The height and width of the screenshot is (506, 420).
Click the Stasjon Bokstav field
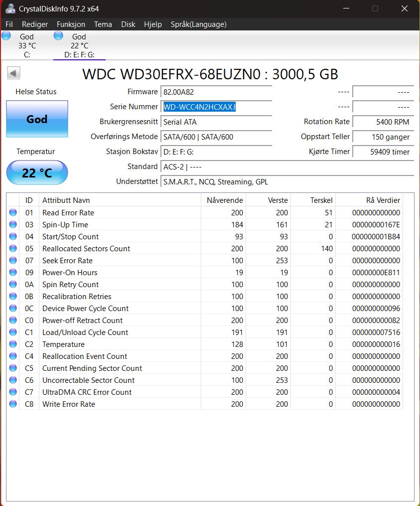[216, 152]
